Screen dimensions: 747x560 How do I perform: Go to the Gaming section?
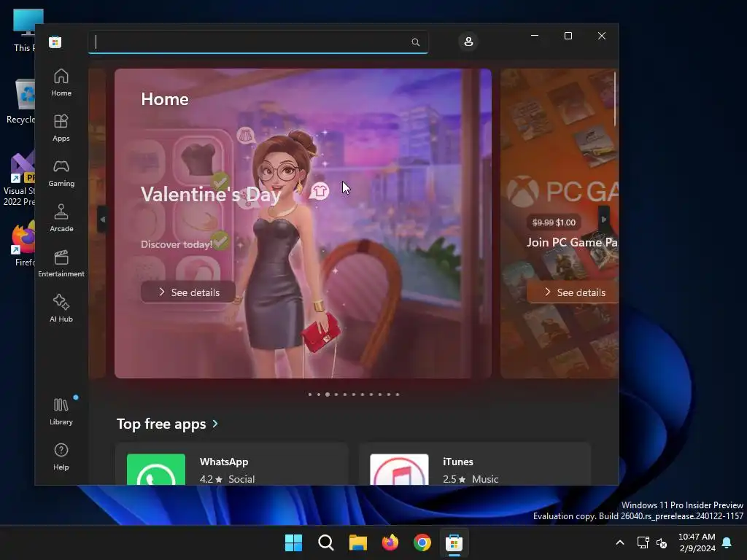pyautogui.click(x=61, y=173)
